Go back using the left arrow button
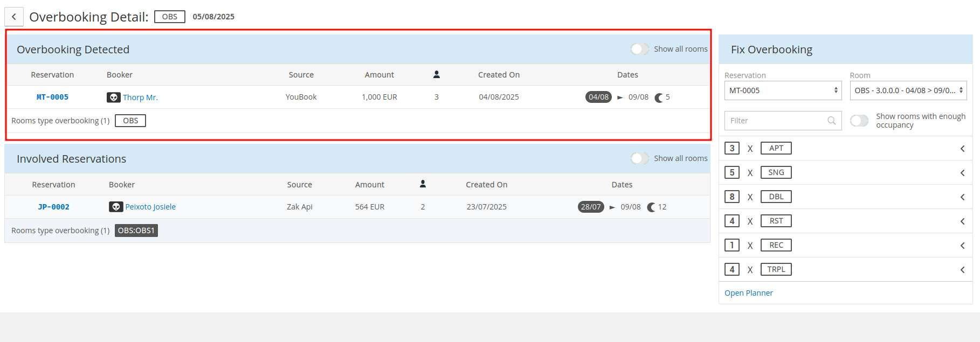980x342 pixels. [14, 17]
